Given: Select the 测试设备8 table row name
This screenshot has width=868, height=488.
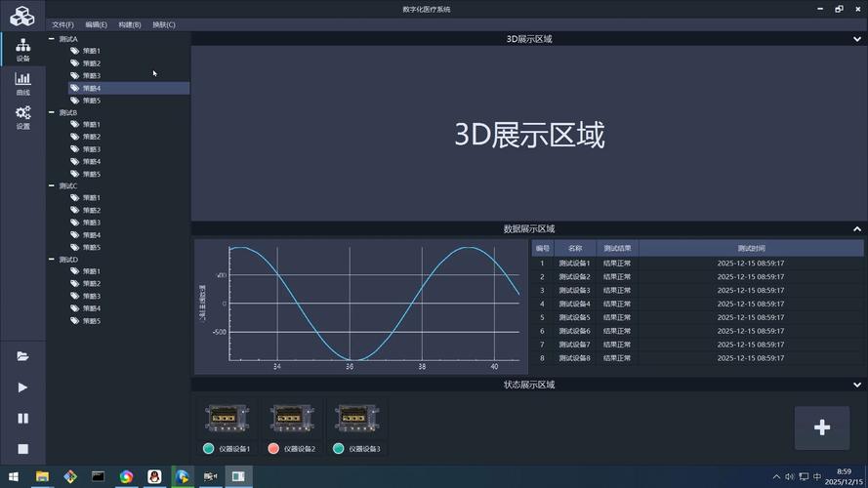Looking at the screenshot, I should point(574,358).
